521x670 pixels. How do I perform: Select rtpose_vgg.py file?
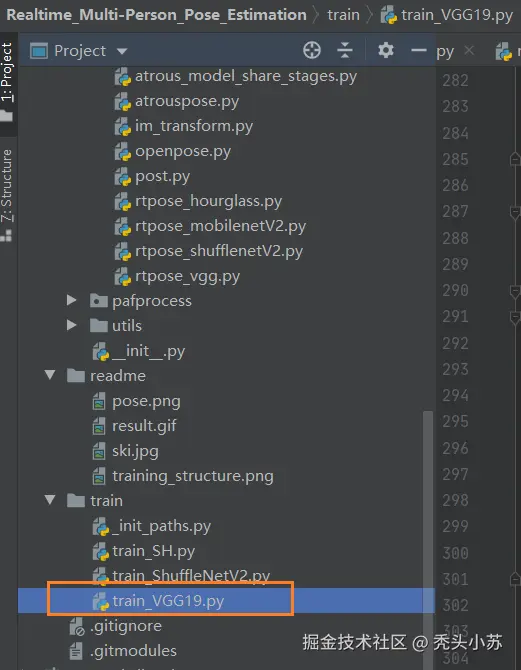187,276
